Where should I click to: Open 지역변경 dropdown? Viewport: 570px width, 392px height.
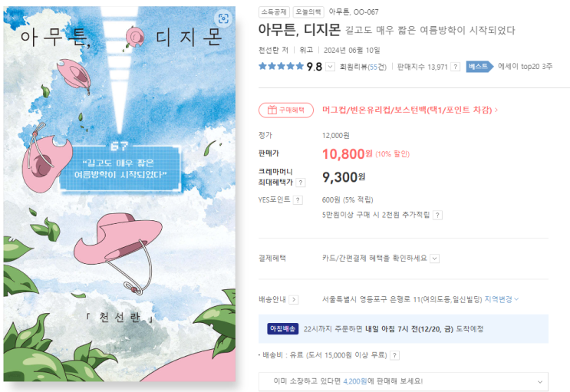coord(501,299)
